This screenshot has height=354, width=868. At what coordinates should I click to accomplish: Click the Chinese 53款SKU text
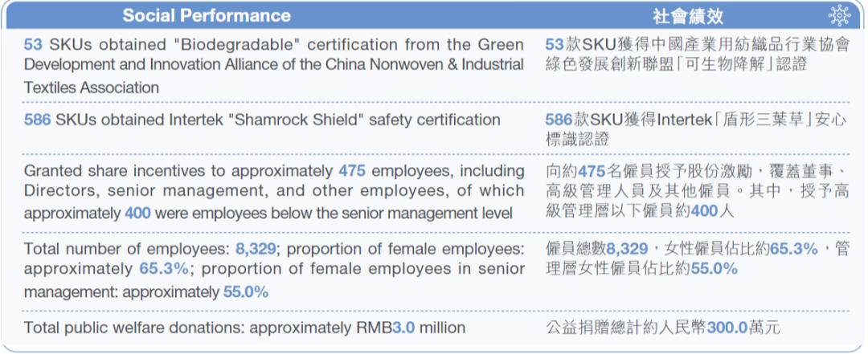point(574,44)
